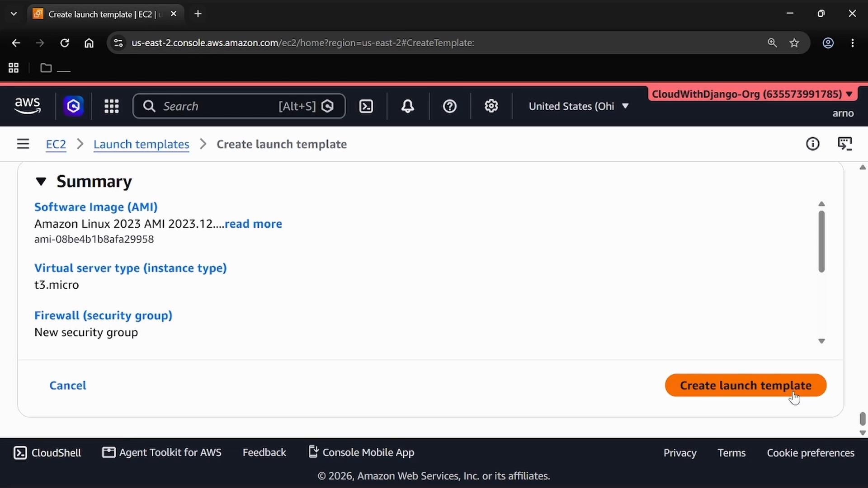868x488 pixels.
Task: View site information icon in address bar
Action: pos(118,43)
